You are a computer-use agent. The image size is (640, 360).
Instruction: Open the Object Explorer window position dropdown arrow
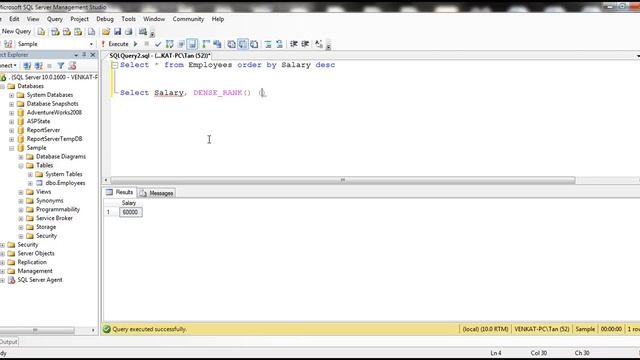coord(76,55)
